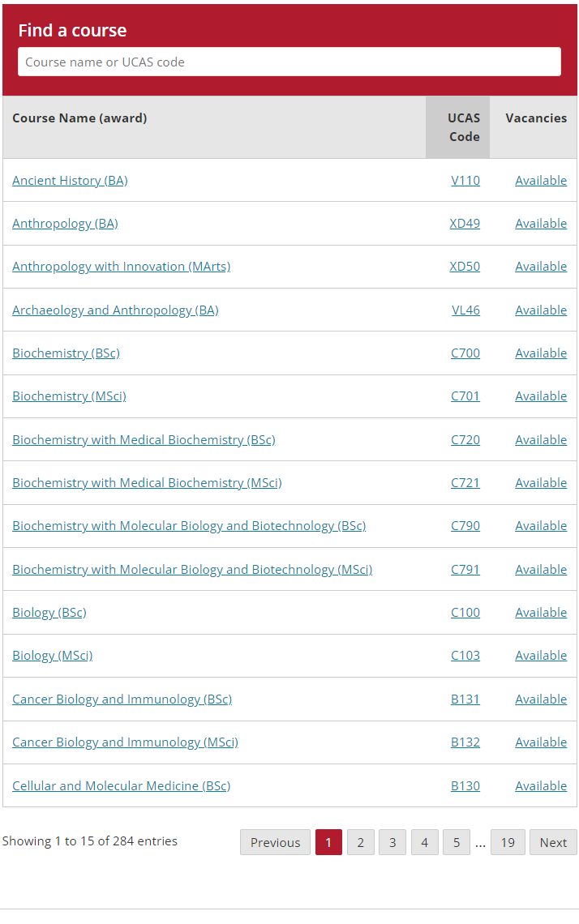Viewport: 579px width, 924px height.
Task: Open Biochemistry with Medical Biochemistry (MSci)
Action: click(147, 482)
